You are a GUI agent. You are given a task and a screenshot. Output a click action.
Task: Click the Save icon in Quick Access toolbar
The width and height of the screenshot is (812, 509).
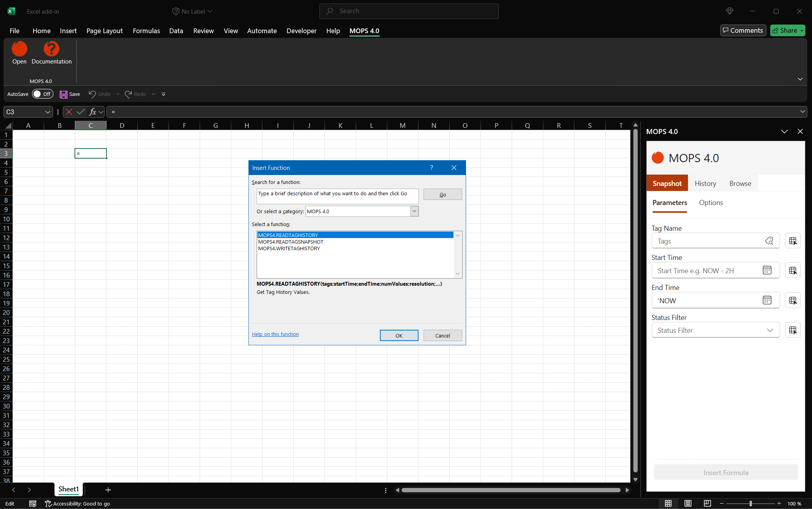[x=64, y=94]
